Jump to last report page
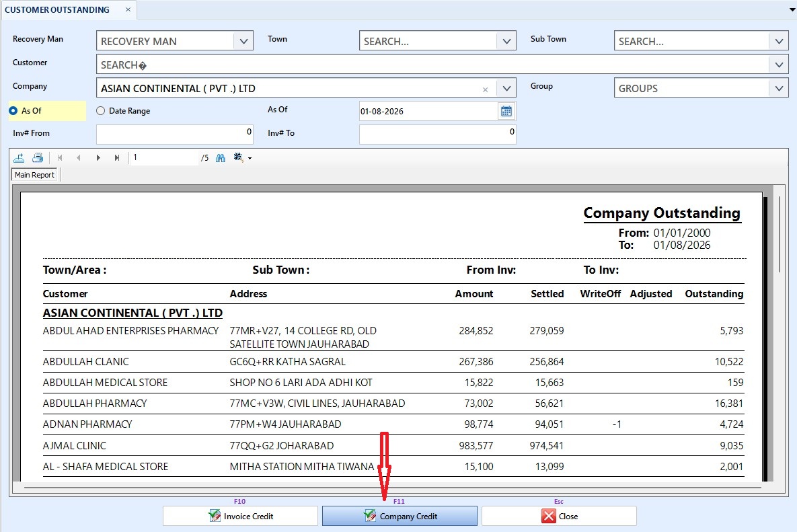The width and height of the screenshot is (797, 532). tap(117, 157)
